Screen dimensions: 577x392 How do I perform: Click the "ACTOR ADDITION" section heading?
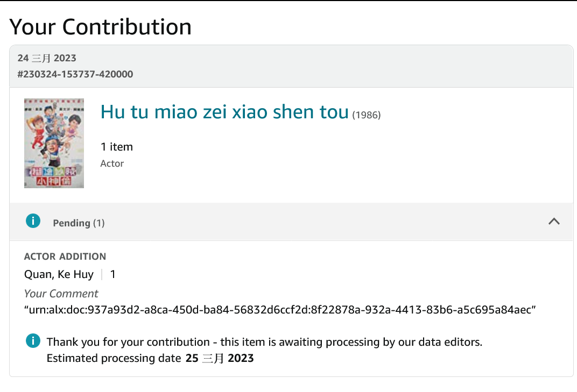coord(65,256)
